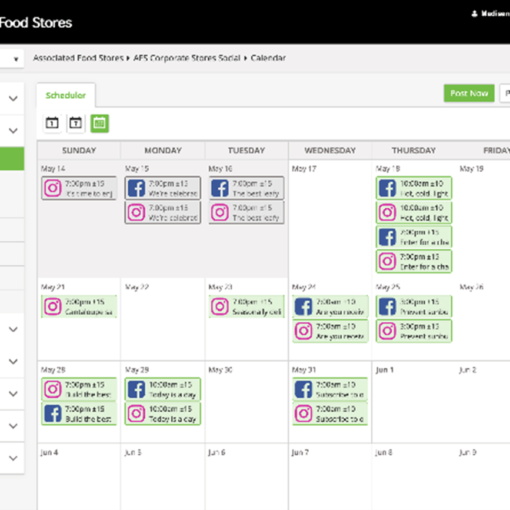The image size is (510, 510).
Task: Switch to the day view calendar icon
Action: coord(52,123)
